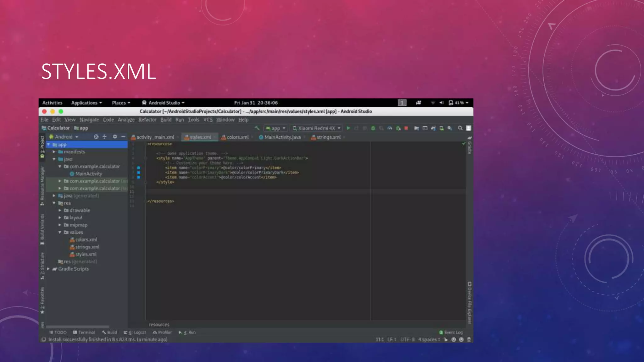Click the Debug app bug icon
The height and width of the screenshot is (362, 644).
pyautogui.click(x=373, y=128)
